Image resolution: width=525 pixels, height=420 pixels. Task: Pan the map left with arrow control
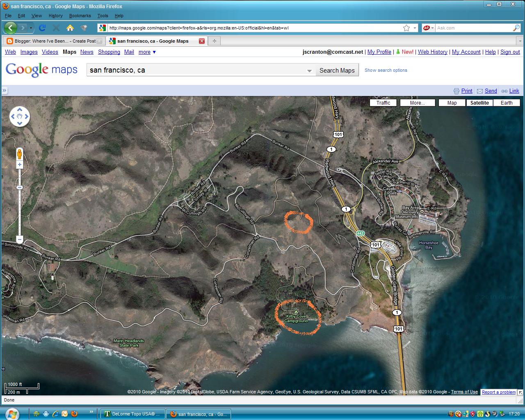pos(13,116)
